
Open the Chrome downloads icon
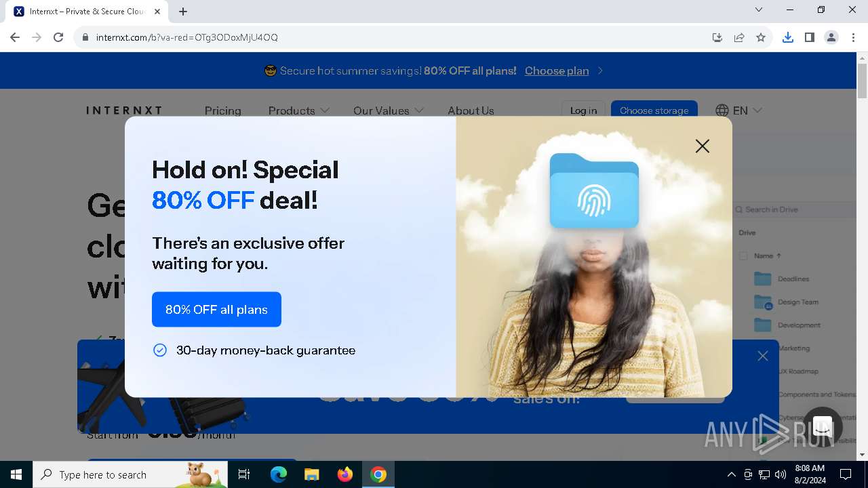click(788, 37)
